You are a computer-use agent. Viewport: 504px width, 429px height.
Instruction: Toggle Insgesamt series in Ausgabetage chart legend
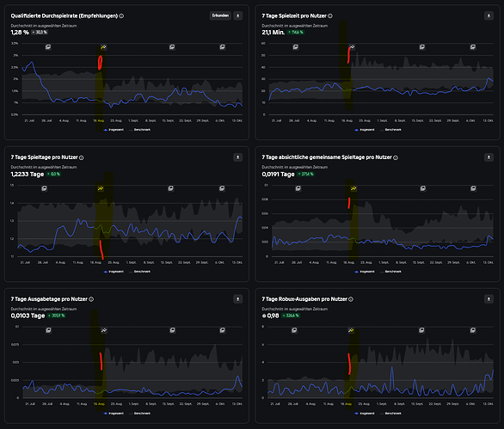click(x=114, y=414)
